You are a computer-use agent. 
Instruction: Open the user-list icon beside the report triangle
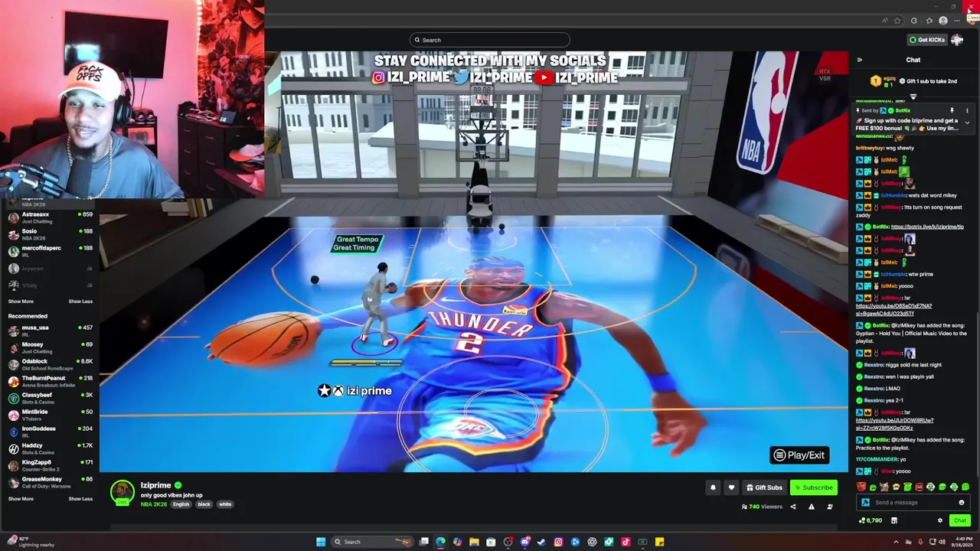coord(830,507)
